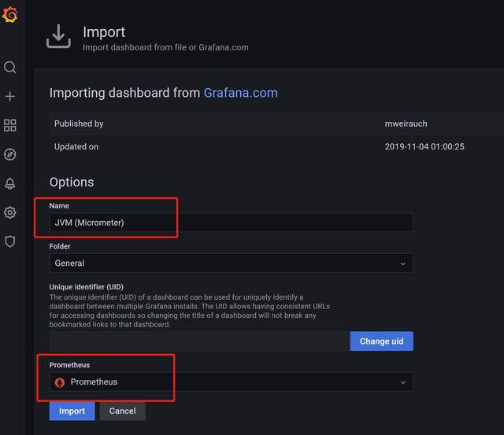
Task: Click the Options heading
Action: point(72,182)
